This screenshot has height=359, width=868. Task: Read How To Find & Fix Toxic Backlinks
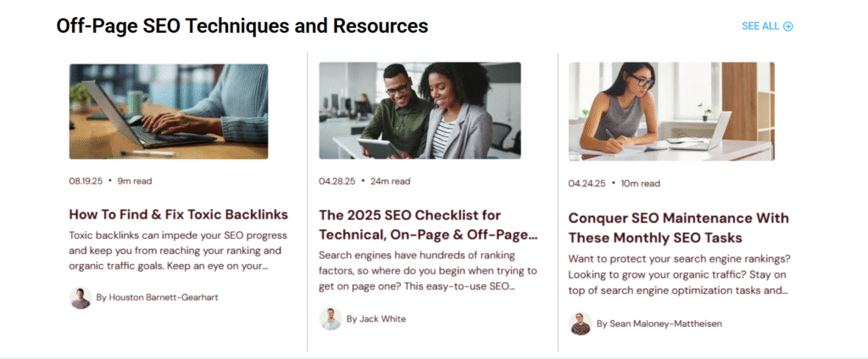pos(178,214)
